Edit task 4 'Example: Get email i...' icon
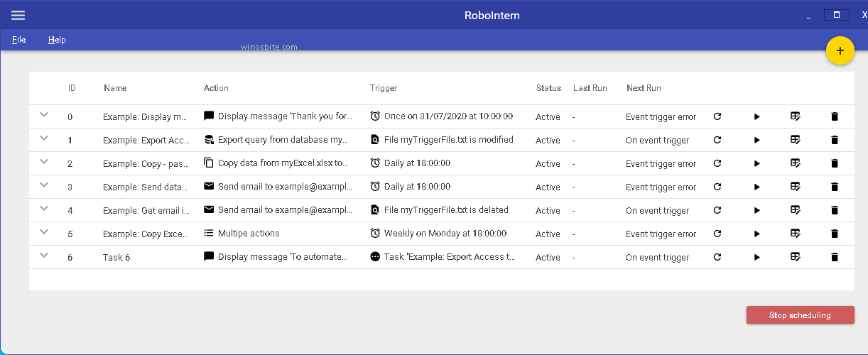 click(x=796, y=209)
